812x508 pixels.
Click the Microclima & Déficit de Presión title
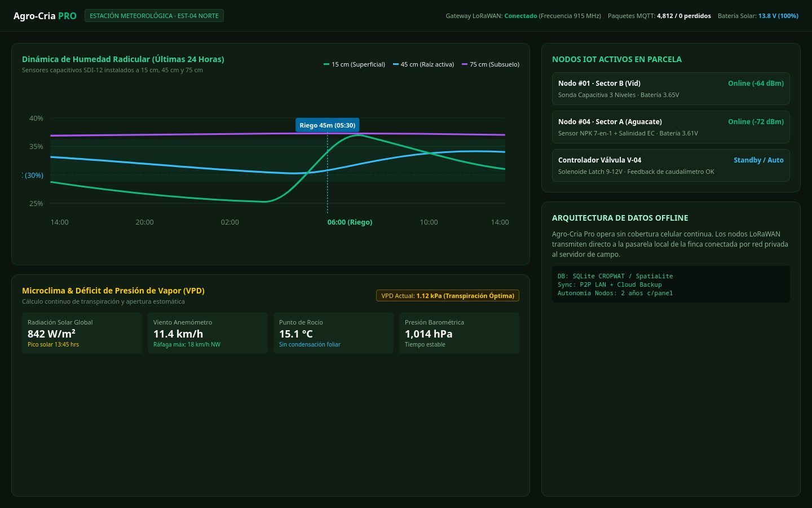click(x=113, y=291)
